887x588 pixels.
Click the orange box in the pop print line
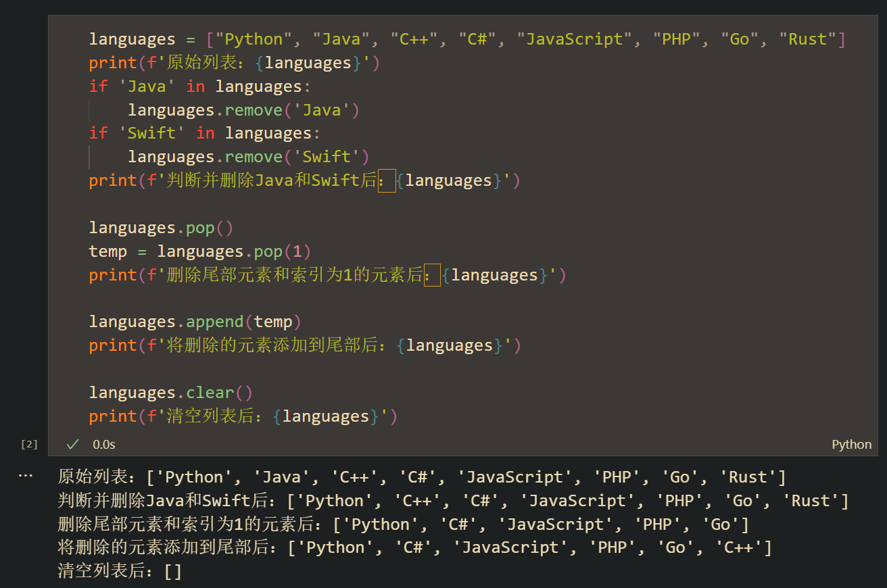[432, 274]
